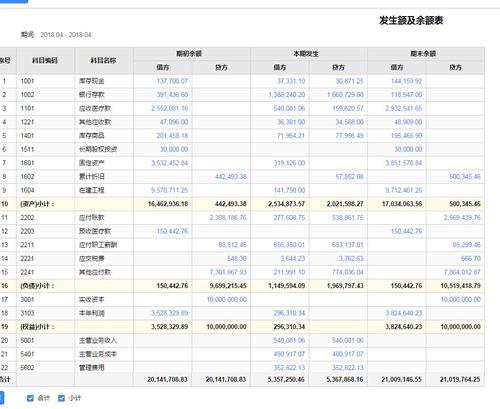Viewport: 500px width, 409px height.
Task: Open the 277,608.75 debit amount link
Action: coord(289,218)
